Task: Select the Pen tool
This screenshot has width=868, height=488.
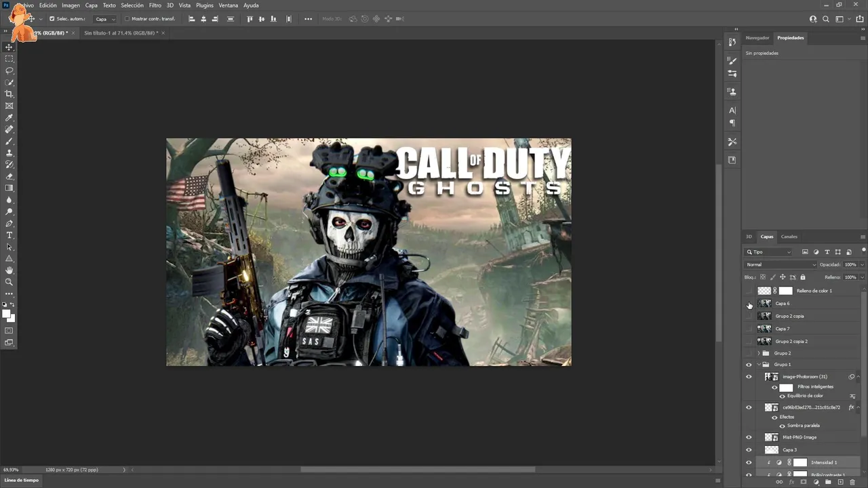Action: 9,224
